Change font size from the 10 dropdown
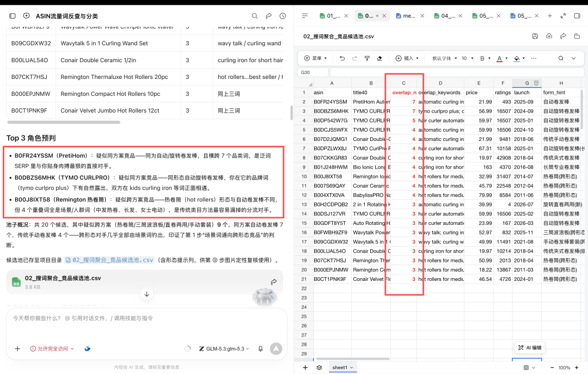This screenshot has height=374, width=588. coord(467,58)
